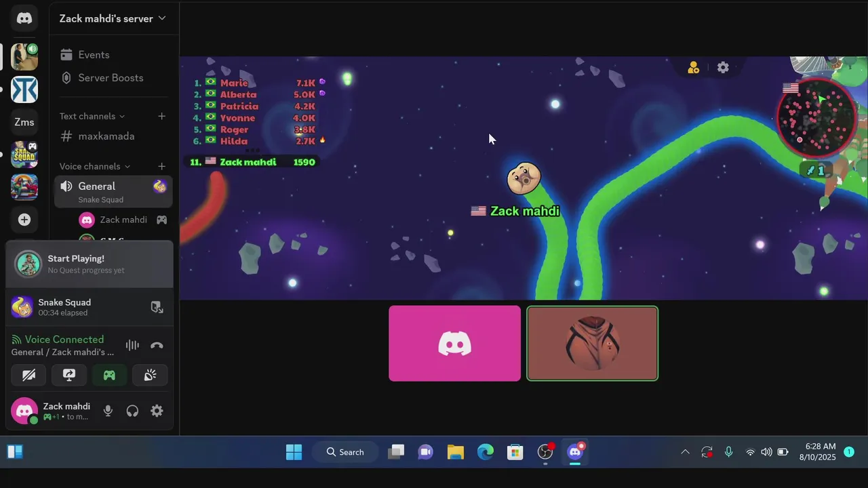Open OBS Studio from the taskbar
This screenshot has width=868, height=488.
click(545, 452)
